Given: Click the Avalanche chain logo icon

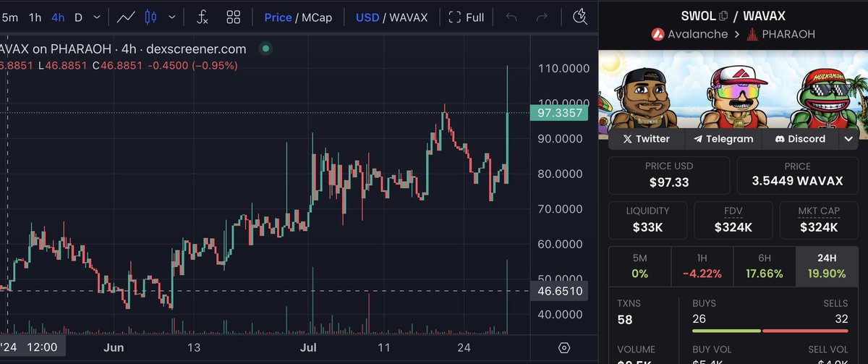Looking at the screenshot, I should pos(658,34).
